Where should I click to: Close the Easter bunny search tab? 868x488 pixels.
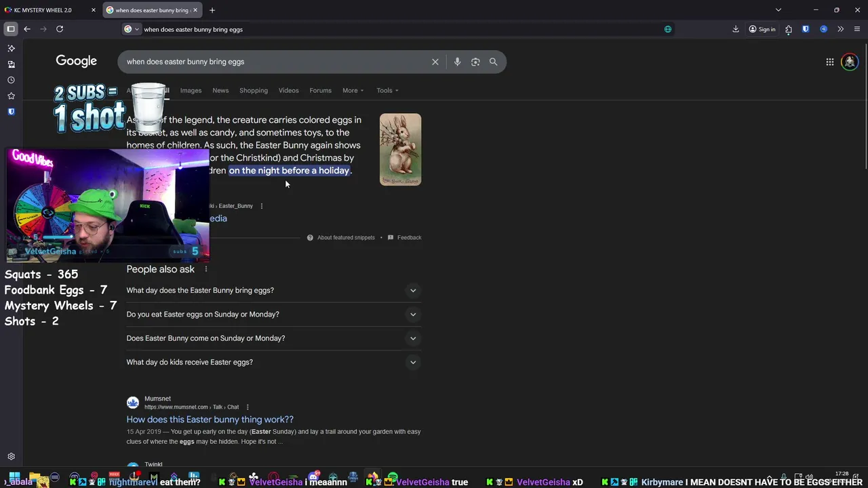[195, 10]
